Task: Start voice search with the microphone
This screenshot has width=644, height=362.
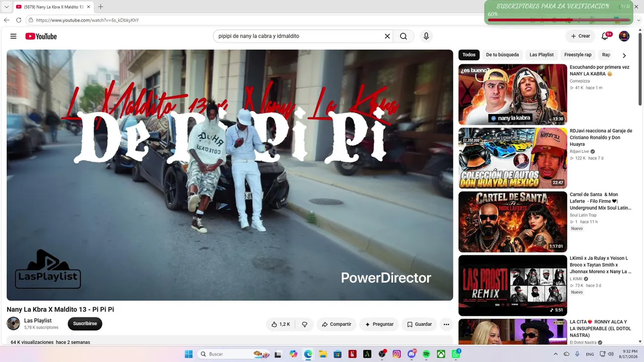Action: pyautogui.click(x=426, y=36)
